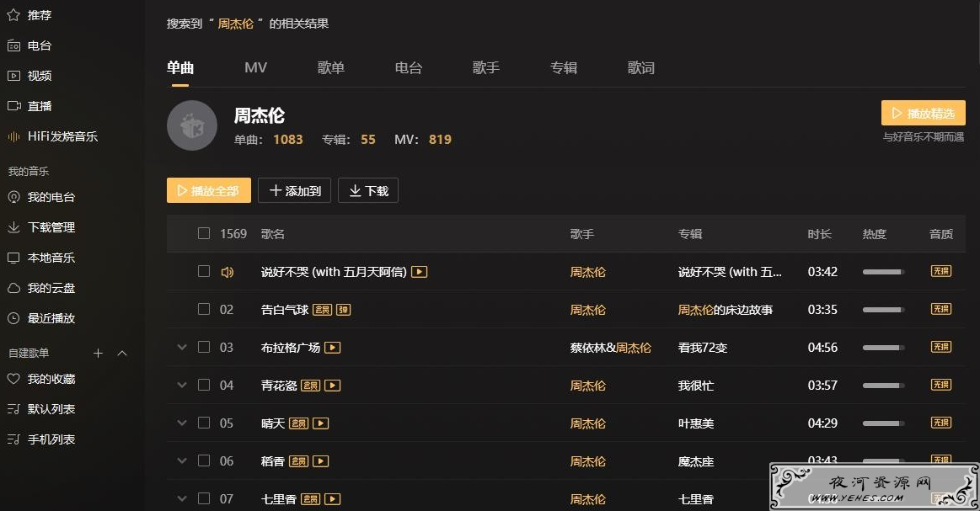Click the popularity bar for 布拉格广场

click(x=883, y=348)
